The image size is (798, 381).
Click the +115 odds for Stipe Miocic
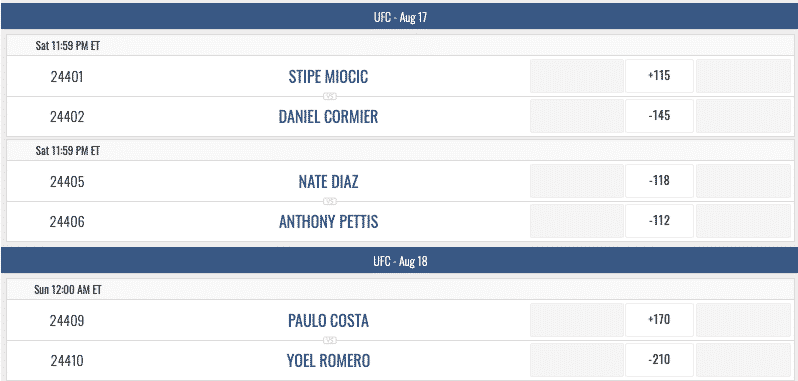click(659, 76)
